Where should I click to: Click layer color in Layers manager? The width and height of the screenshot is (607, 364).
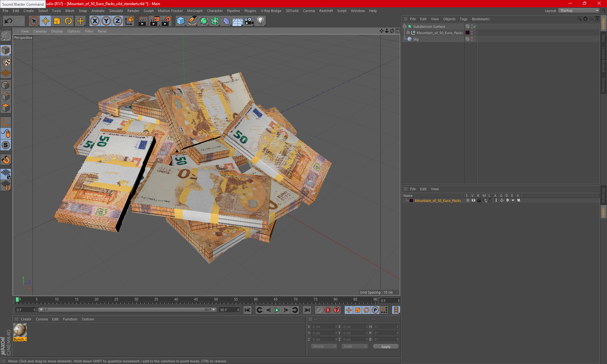[411, 201]
